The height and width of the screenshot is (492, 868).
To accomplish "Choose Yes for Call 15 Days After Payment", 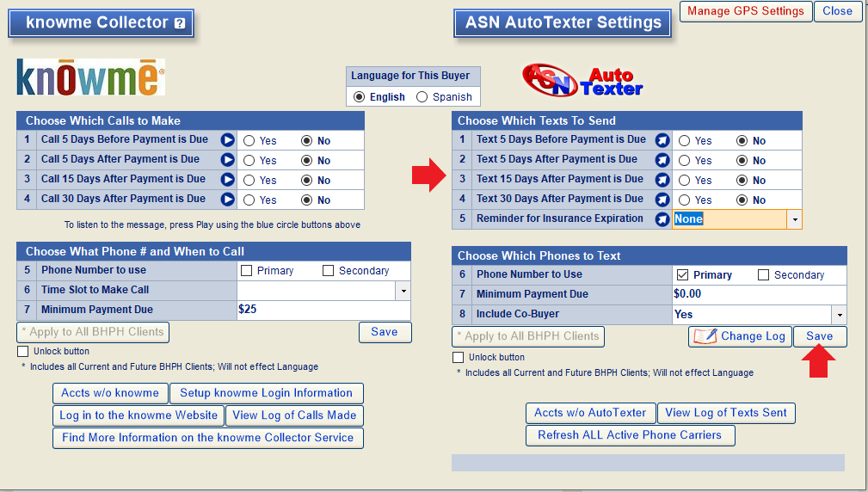I will point(249,181).
